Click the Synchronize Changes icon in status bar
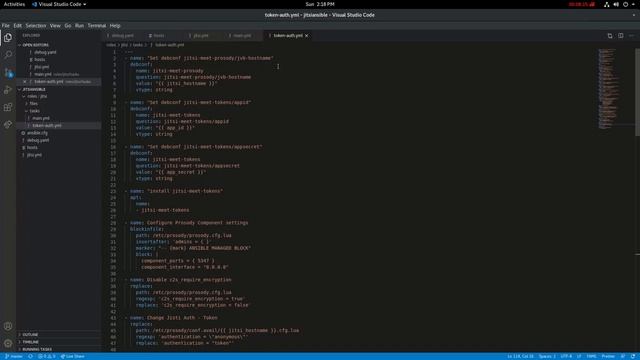The height and width of the screenshot is (360, 640). [30, 356]
